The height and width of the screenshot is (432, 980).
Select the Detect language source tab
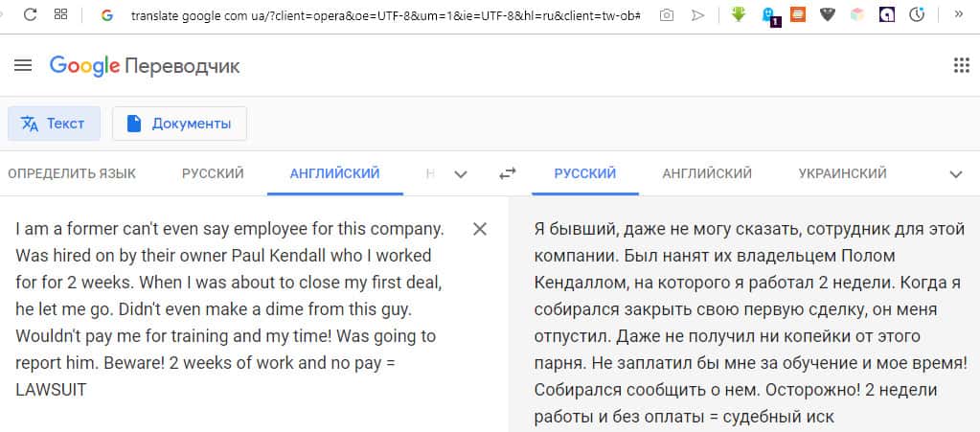tap(72, 173)
